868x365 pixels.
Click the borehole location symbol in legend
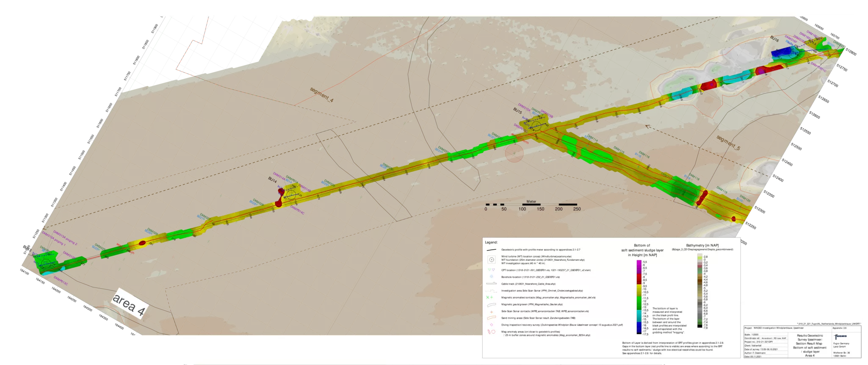pos(491,277)
